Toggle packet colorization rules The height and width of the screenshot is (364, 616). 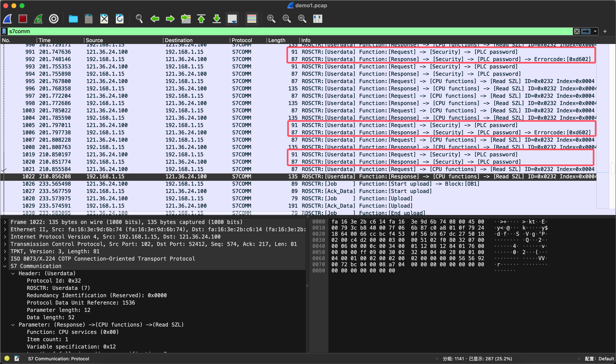[x=252, y=19]
